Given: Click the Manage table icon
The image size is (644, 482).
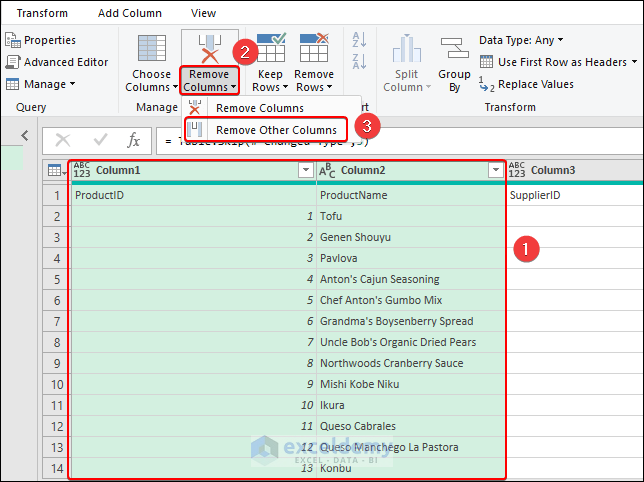Looking at the screenshot, I should click(x=12, y=84).
